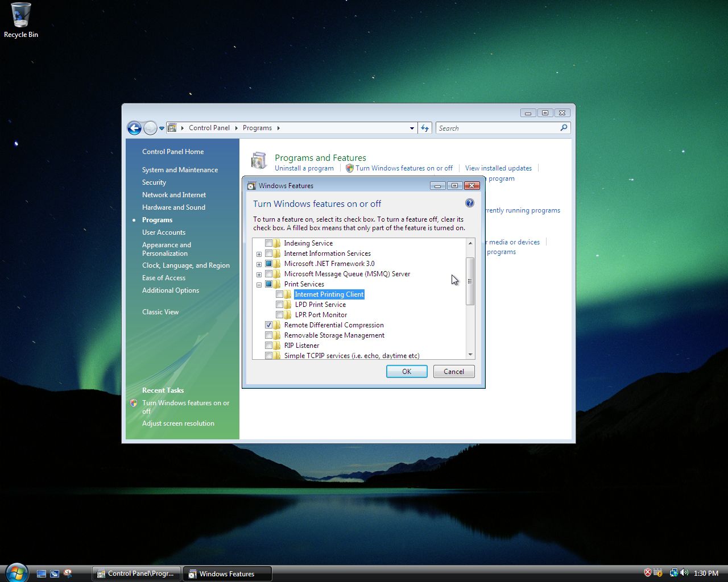Expand Internet Information Services node
Viewport: 728px width, 582px height.
click(259, 254)
